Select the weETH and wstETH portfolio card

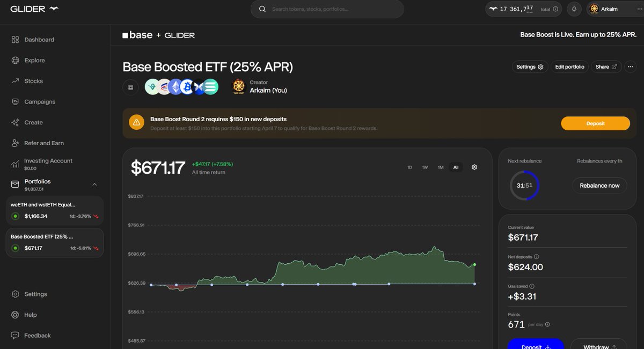coord(55,211)
